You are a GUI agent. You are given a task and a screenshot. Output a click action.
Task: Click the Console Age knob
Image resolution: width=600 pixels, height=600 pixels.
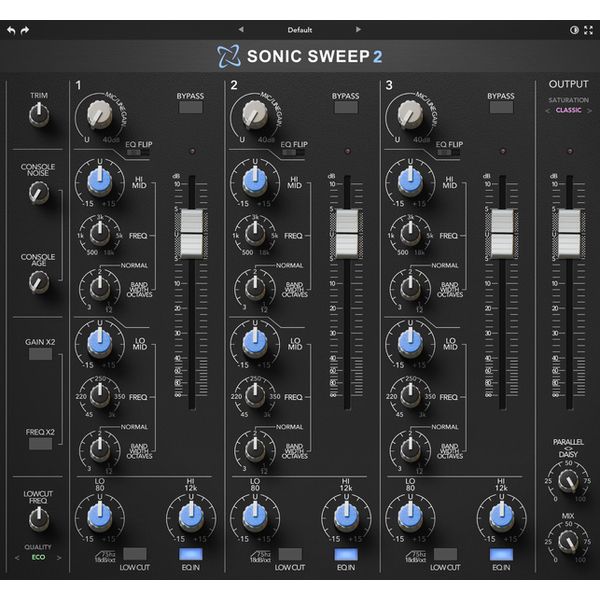click(38, 283)
